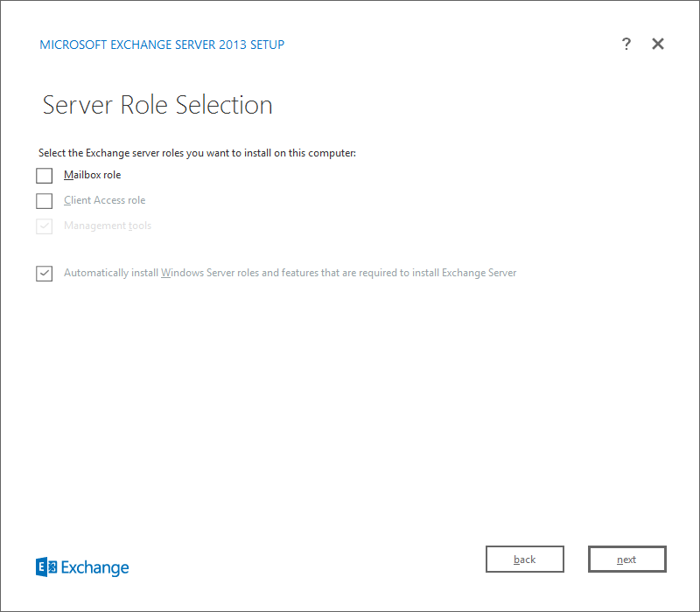Click the empty title area left of the help icon

tap(455, 45)
